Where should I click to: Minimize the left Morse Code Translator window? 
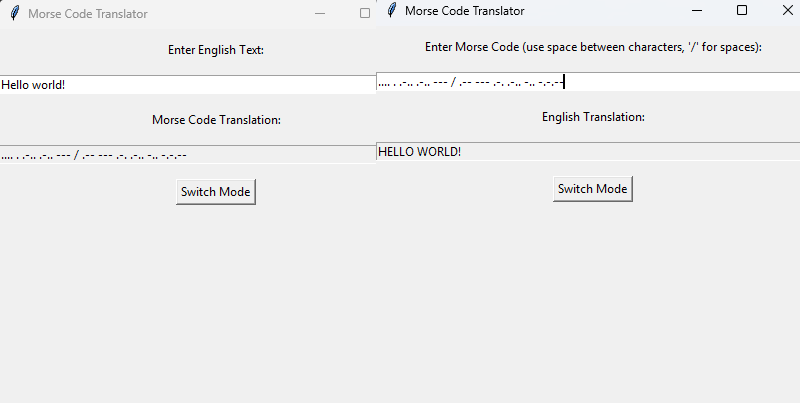pos(320,14)
